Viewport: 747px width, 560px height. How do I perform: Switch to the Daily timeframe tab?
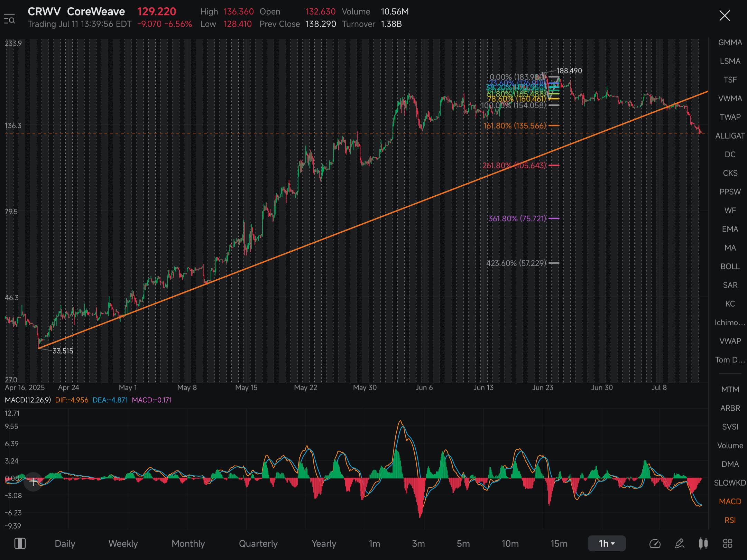(65, 543)
